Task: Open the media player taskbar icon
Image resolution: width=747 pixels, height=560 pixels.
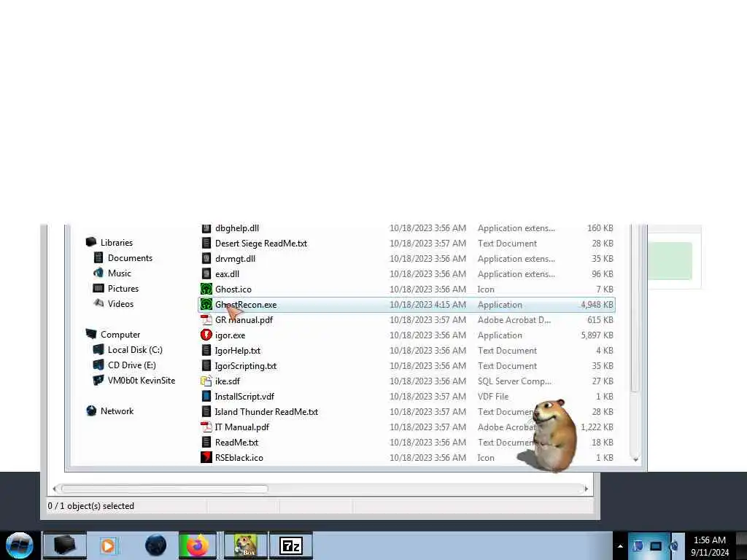Action: click(108, 545)
